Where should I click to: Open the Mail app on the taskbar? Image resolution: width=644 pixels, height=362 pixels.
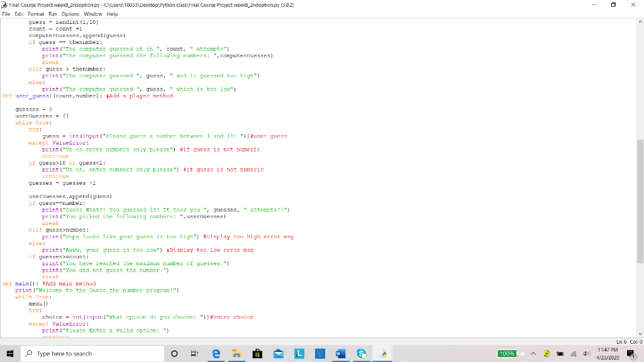[279, 353]
